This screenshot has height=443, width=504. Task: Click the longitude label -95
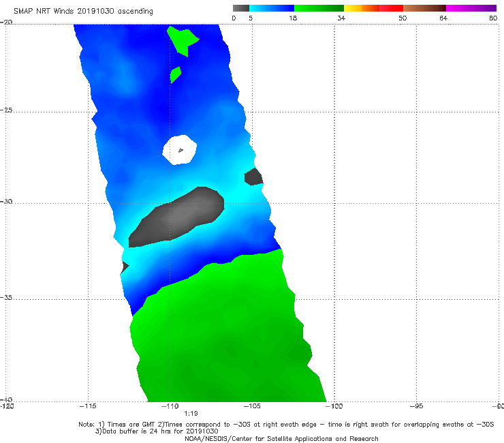(x=417, y=406)
